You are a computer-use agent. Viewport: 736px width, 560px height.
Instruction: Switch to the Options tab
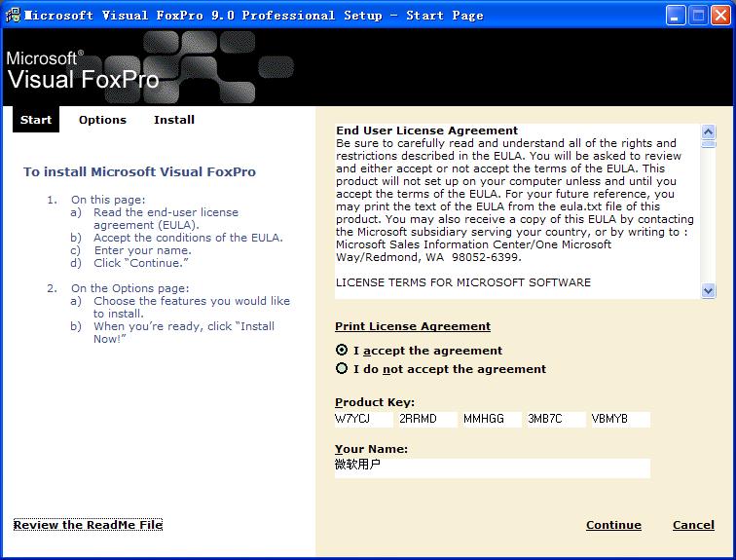pyautogui.click(x=102, y=120)
